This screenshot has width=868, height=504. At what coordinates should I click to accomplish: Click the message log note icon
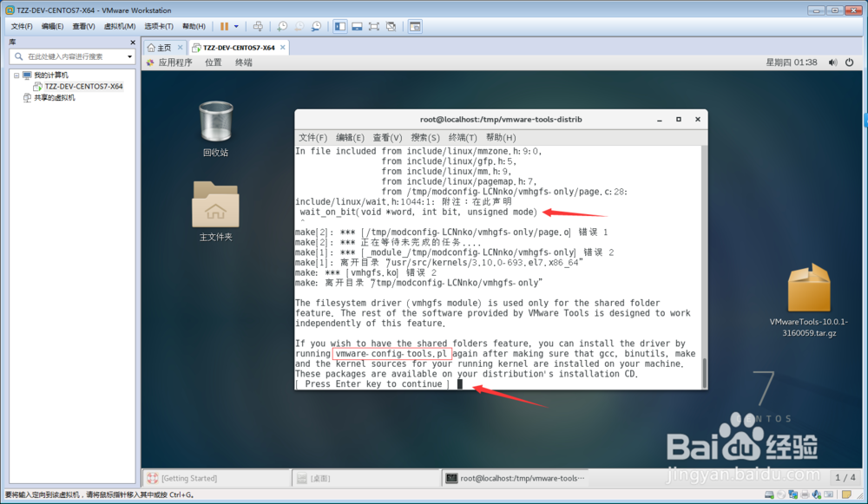pyautogui.click(x=846, y=494)
